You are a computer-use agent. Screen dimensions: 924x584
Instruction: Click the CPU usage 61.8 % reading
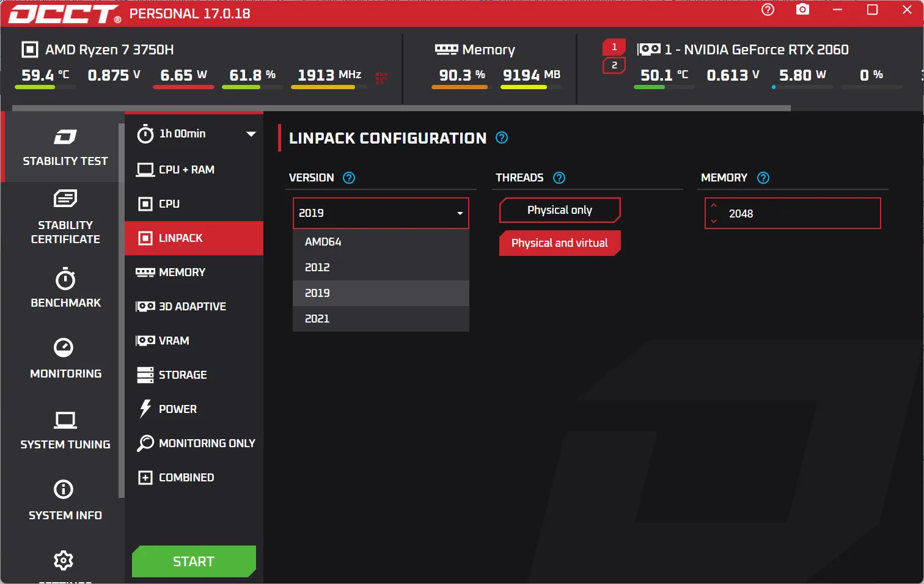coord(252,75)
